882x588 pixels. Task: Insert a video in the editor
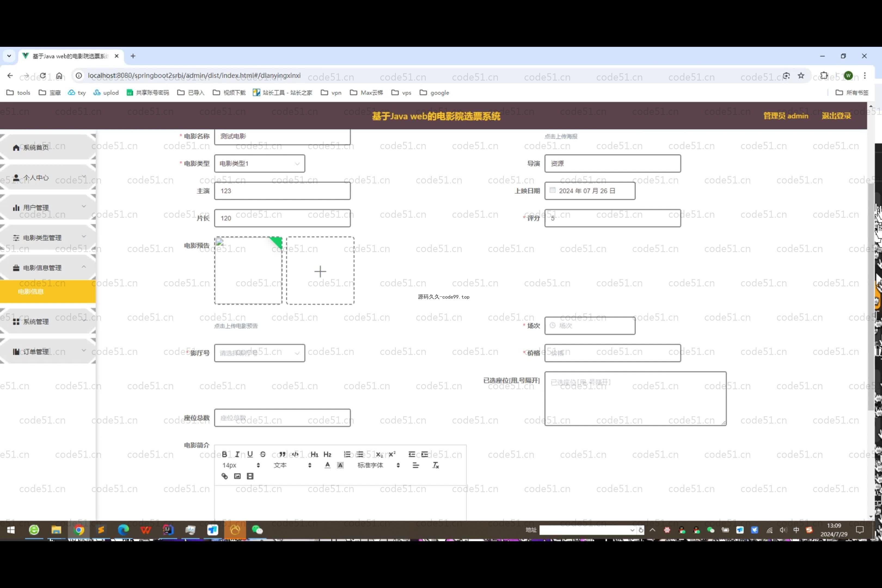[250, 476]
